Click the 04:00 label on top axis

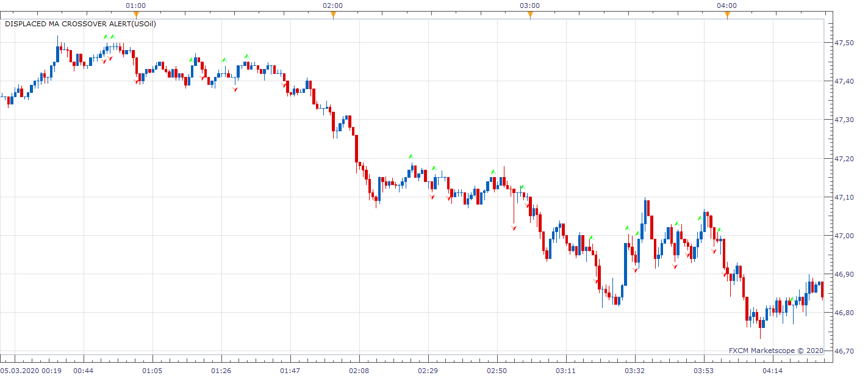(x=727, y=5)
